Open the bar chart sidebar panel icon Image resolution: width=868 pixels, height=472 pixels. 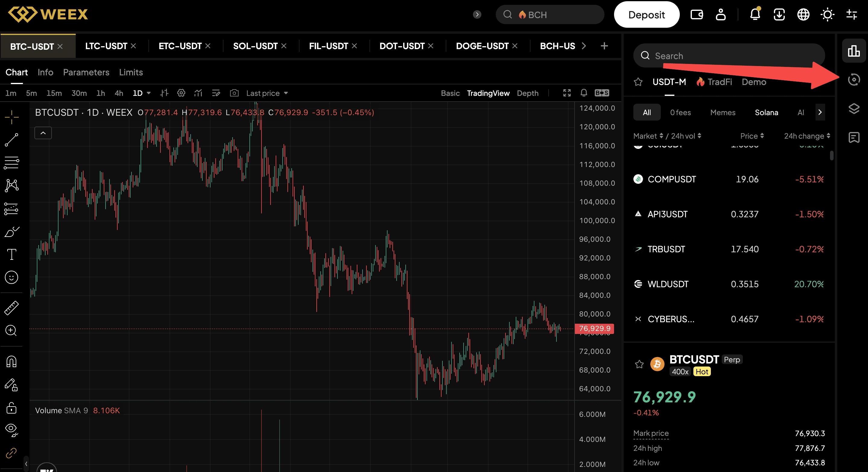854,51
